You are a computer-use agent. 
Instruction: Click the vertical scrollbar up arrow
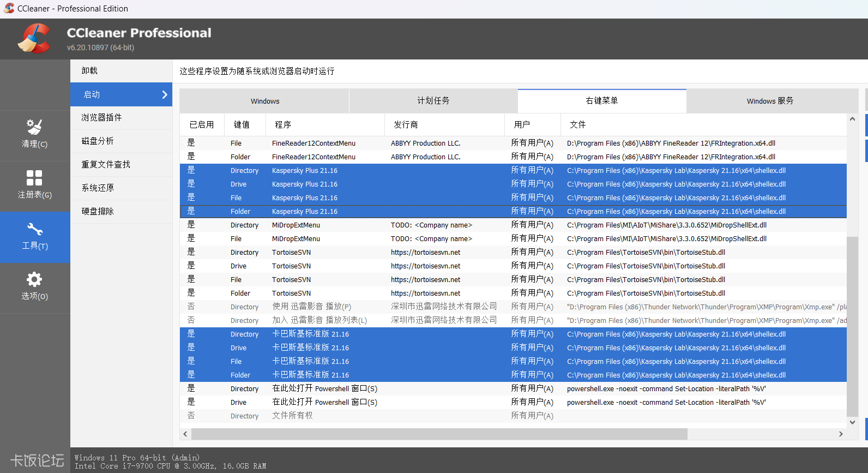852,119
